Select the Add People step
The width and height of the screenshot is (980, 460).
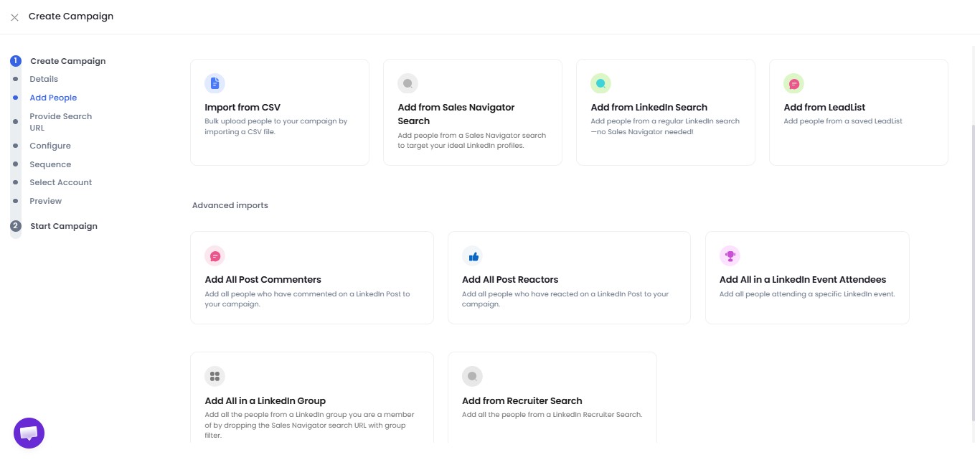pos(53,98)
